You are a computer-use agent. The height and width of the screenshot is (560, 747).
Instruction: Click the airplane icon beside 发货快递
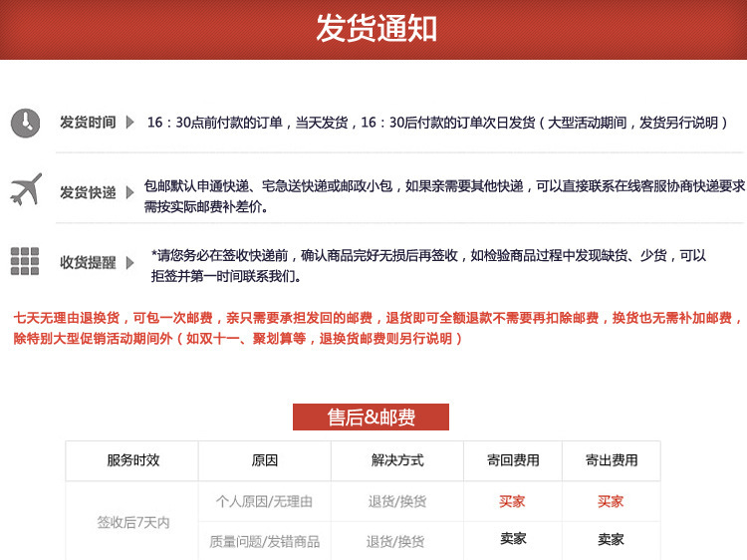pos(26,189)
